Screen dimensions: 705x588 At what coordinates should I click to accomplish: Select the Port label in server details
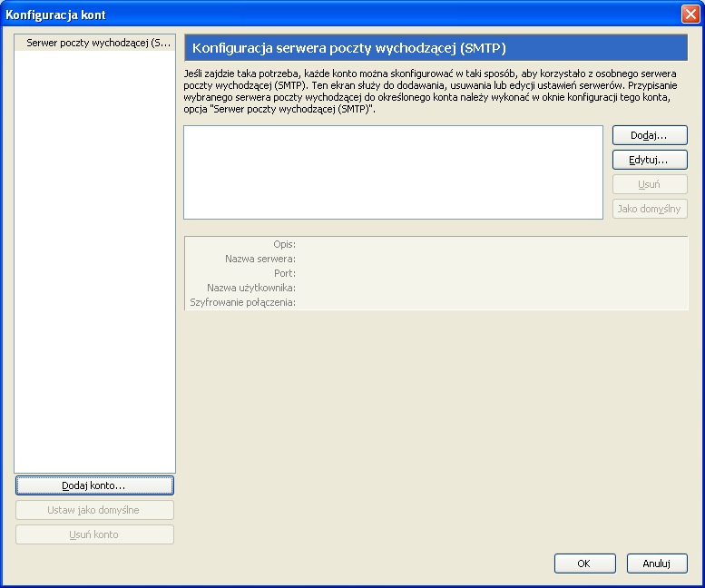pos(285,273)
